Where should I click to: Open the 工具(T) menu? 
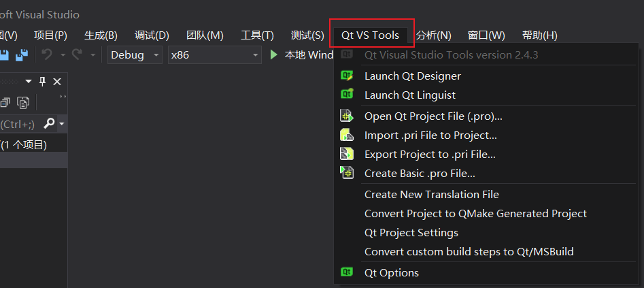pyautogui.click(x=257, y=35)
